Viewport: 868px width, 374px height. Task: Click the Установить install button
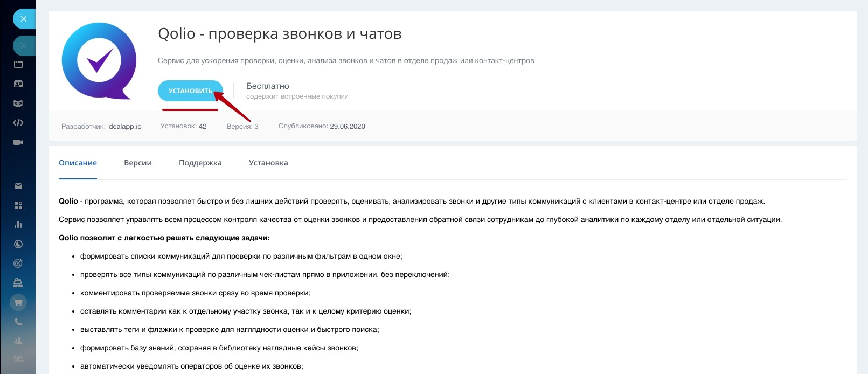pyautogui.click(x=190, y=91)
